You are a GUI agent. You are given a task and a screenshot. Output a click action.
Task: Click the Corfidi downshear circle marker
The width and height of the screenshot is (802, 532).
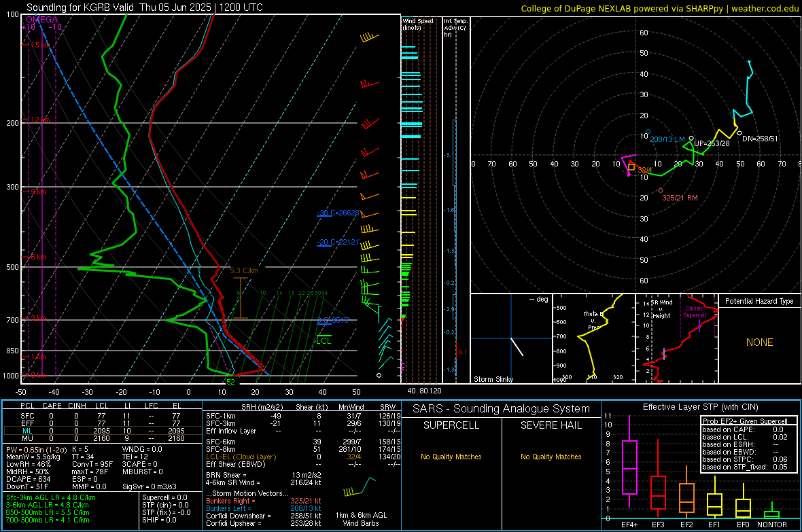(739, 133)
